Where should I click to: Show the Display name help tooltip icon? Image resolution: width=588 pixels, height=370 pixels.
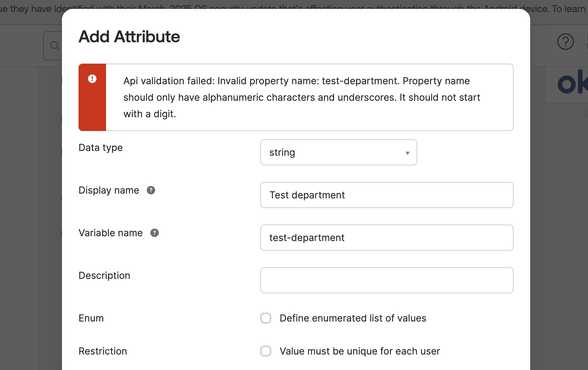click(151, 190)
